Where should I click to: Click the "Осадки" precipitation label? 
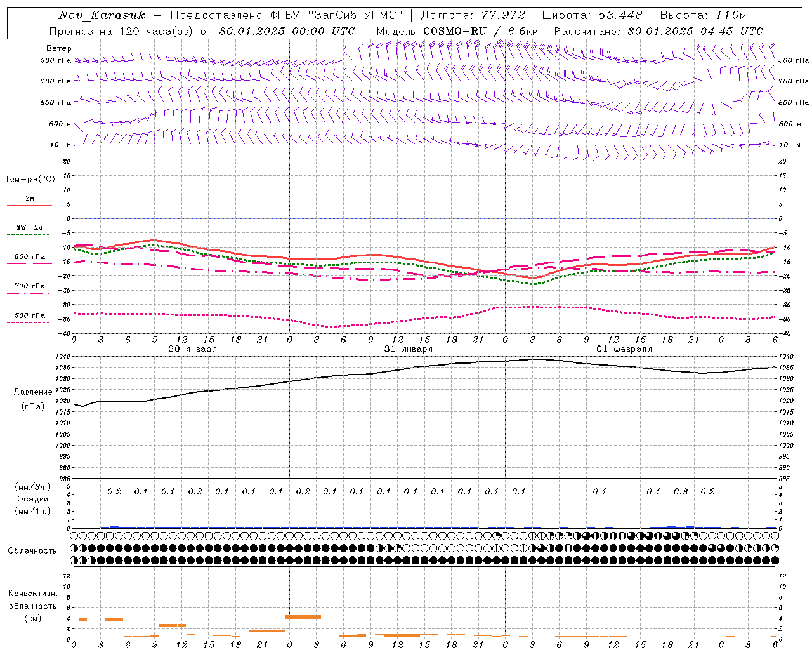(33, 499)
